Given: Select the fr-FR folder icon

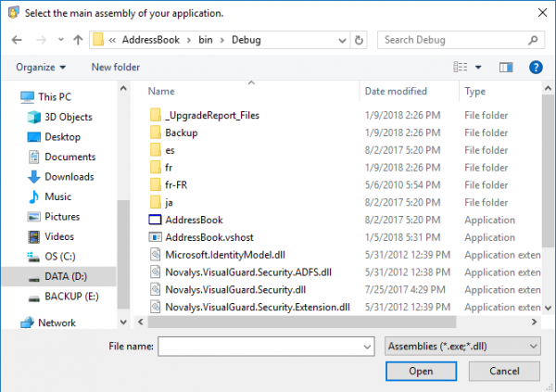Looking at the screenshot, I should pos(156,184).
